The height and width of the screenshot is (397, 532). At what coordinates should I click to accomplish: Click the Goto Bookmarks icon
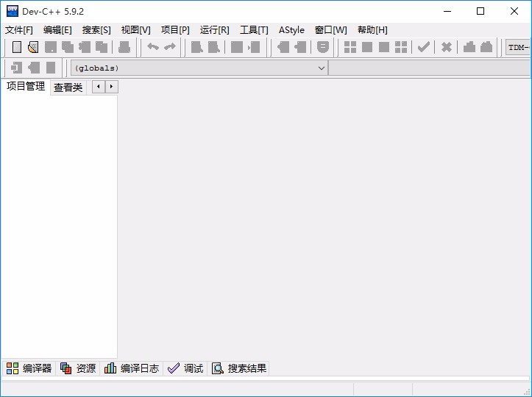(51, 68)
